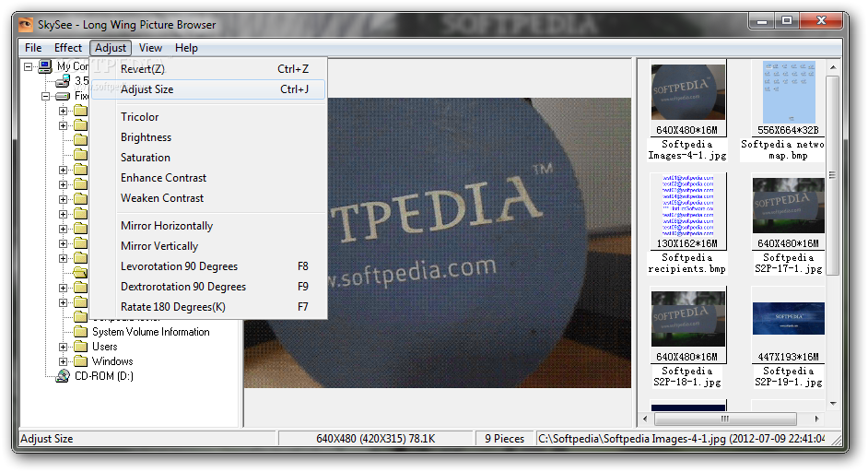Image resolution: width=868 pixels, height=472 pixels.
Task: Select thumbnail Softpedia recipients.bmp
Action: point(687,206)
